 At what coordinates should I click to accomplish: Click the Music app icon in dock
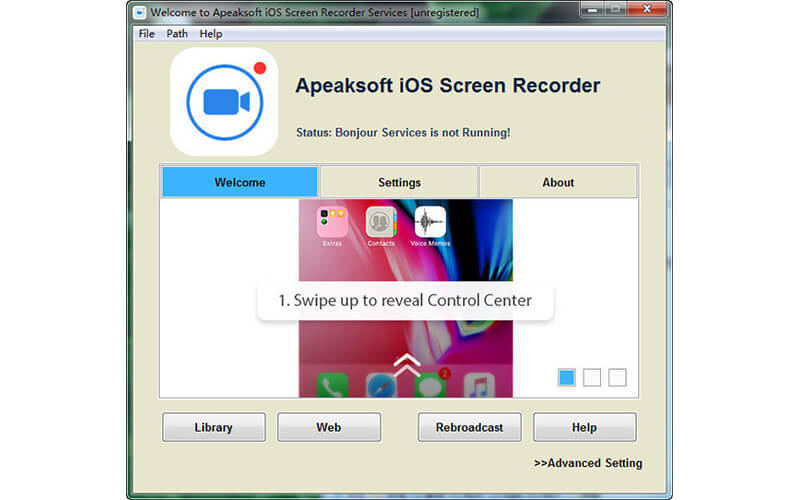[479, 385]
